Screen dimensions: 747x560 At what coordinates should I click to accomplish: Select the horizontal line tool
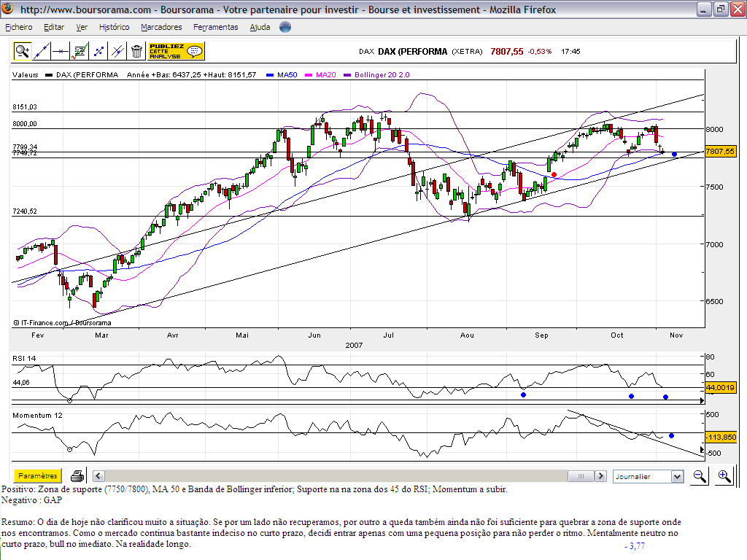click(x=61, y=51)
